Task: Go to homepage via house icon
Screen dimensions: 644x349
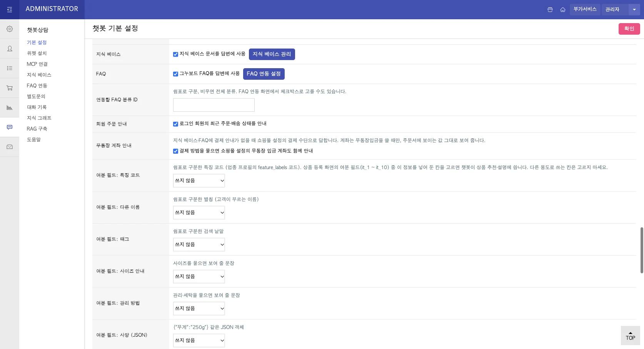Action: coord(563,10)
